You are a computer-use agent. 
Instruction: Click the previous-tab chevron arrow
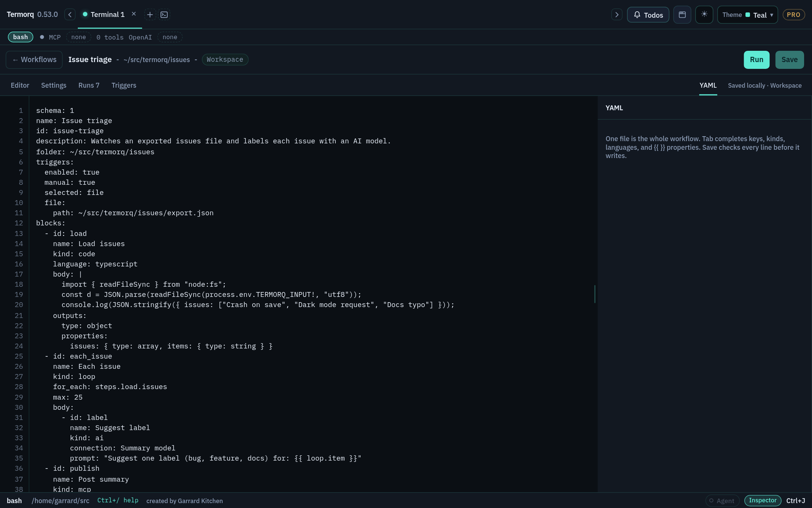(x=70, y=15)
